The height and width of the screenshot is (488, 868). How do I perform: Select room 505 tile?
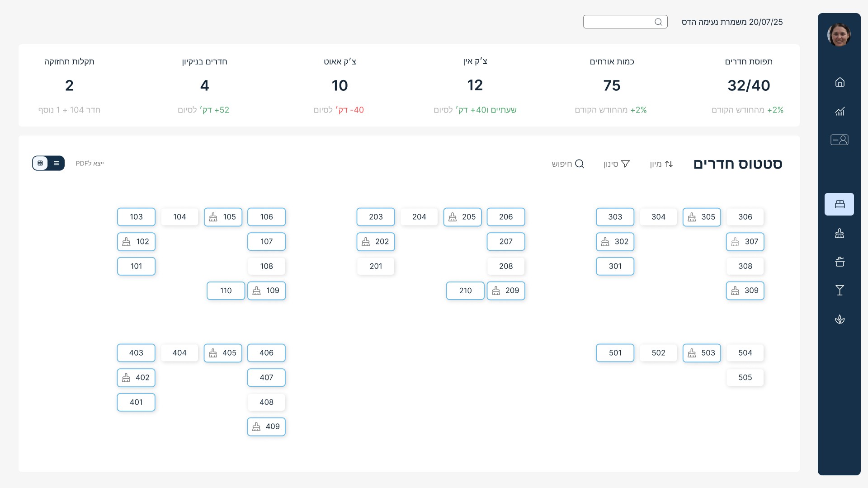745,378
